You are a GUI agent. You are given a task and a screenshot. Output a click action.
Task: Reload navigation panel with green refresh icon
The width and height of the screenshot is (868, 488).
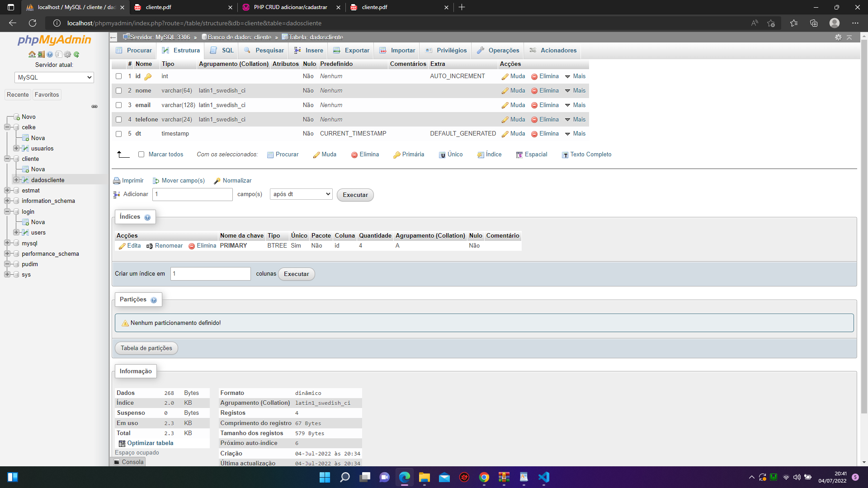click(76, 54)
